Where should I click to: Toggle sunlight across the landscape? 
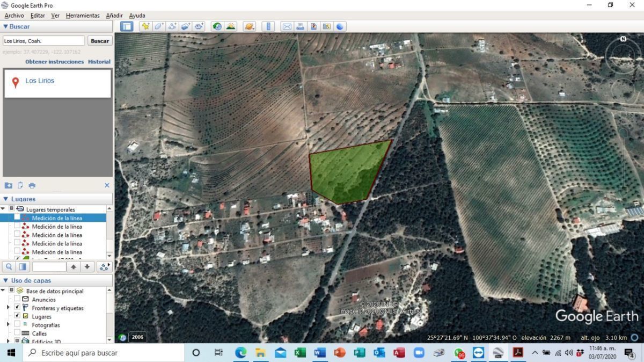(x=231, y=26)
